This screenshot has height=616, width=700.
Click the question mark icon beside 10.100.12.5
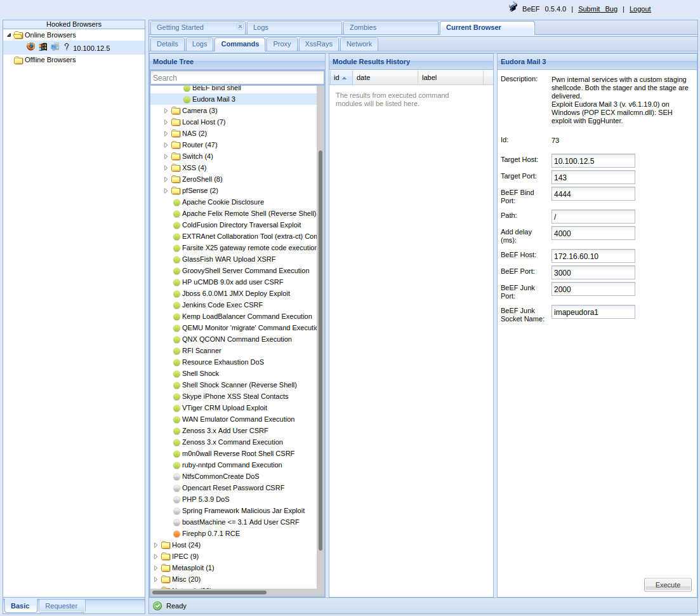tap(67, 46)
